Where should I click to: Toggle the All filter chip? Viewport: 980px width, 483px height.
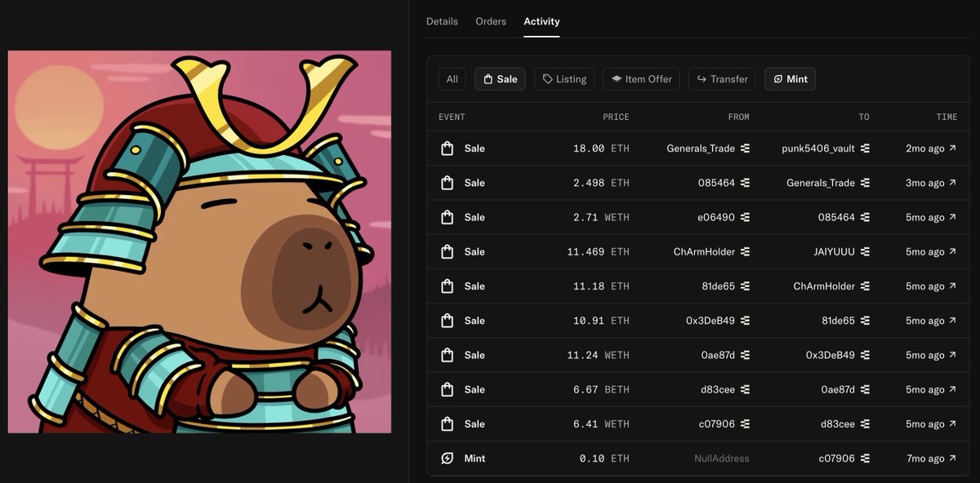[452, 79]
